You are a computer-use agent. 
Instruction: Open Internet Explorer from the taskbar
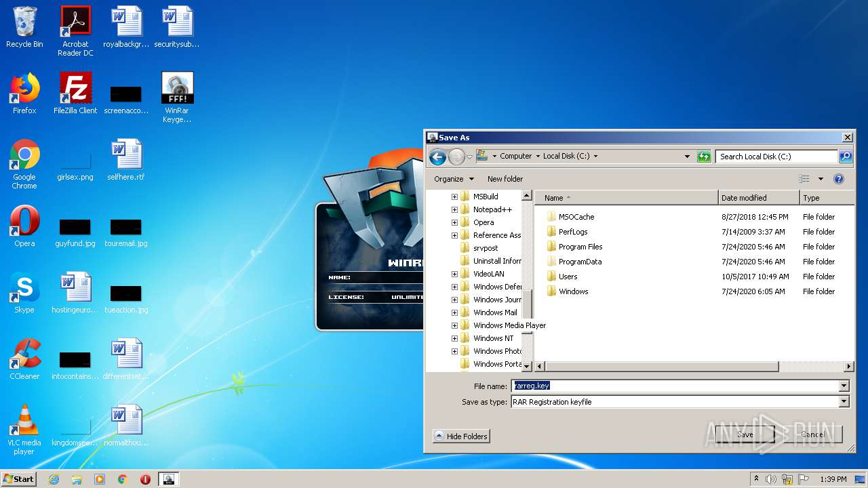54,479
